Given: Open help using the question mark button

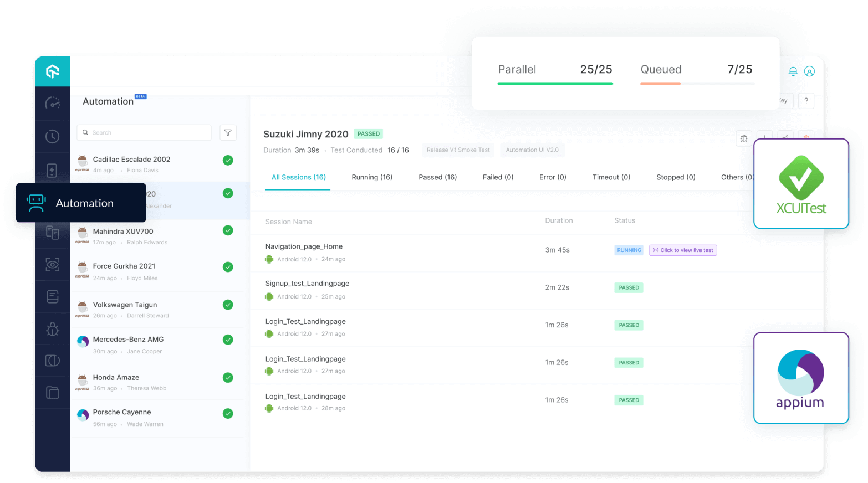Looking at the screenshot, I should pyautogui.click(x=806, y=101).
